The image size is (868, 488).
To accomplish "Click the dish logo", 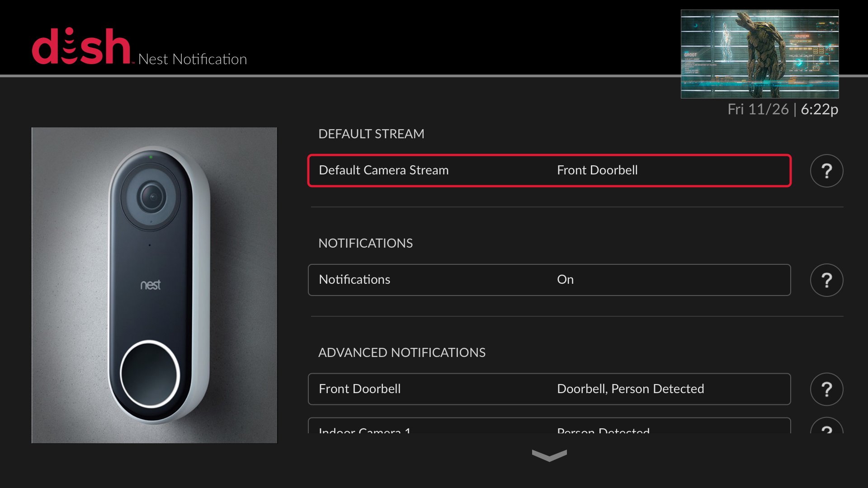I will [x=82, y=46].
